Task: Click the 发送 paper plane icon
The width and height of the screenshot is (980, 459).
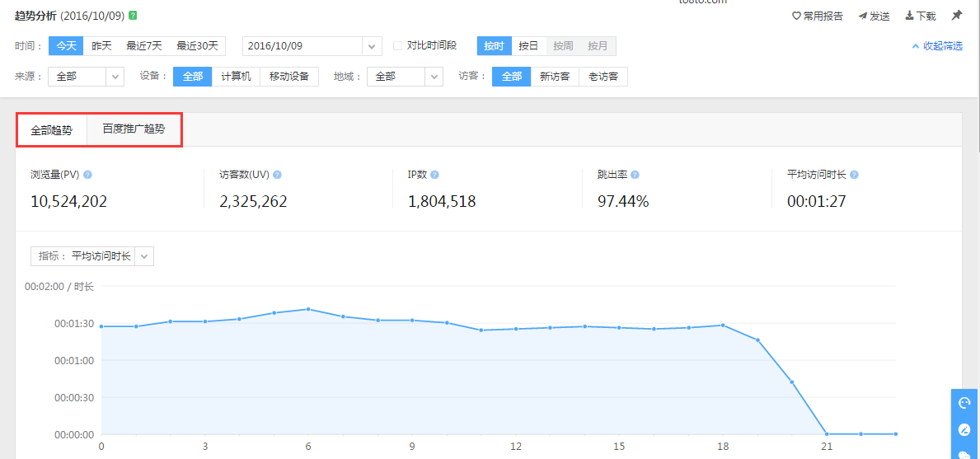Action: coord(863,16)
